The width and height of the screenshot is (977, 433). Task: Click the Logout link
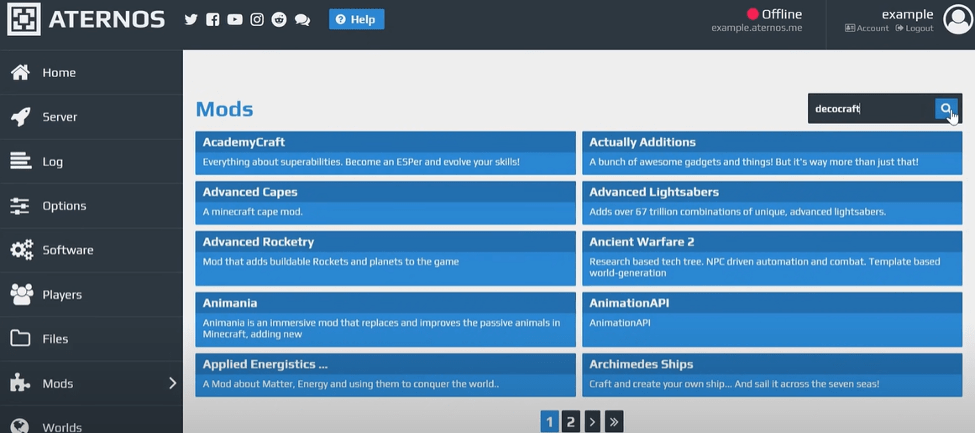click(x=914, y=28)
